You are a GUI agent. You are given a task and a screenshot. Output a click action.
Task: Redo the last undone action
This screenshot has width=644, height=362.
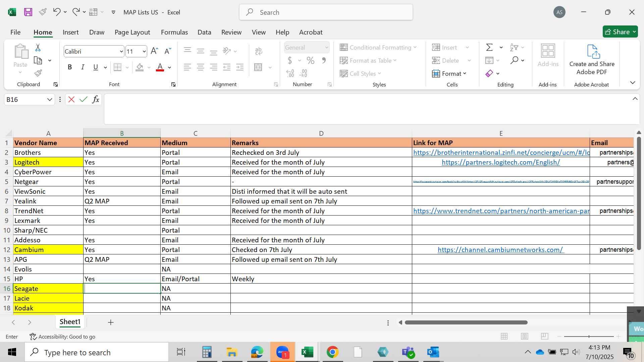pyautogui.click(x=76, y=12)
